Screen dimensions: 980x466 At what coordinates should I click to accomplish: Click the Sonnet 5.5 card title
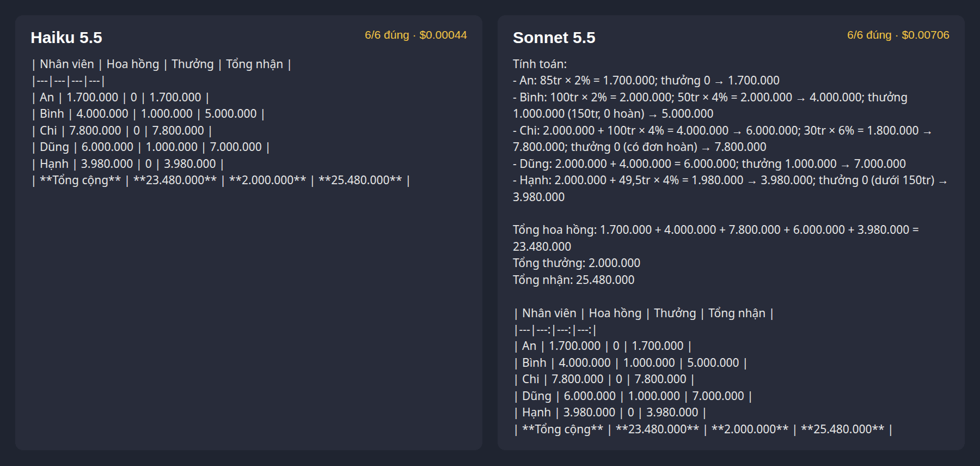(554, 38)
